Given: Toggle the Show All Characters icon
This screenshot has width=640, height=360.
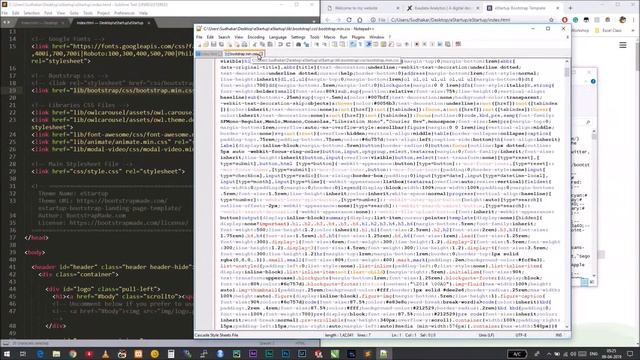Looking at the screenshot, I should point(360,44).
